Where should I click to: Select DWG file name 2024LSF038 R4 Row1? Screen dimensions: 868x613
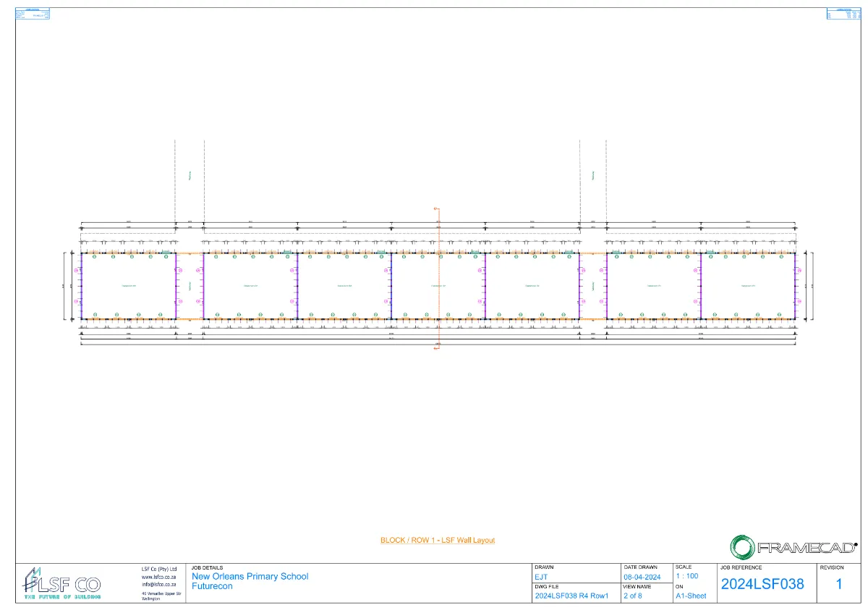point(571,596)
